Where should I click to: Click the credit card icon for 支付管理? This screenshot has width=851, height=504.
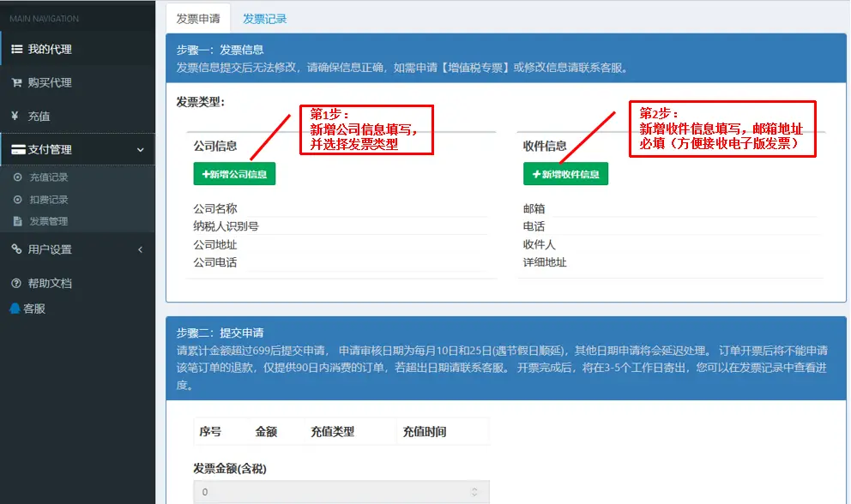(17, 150)
